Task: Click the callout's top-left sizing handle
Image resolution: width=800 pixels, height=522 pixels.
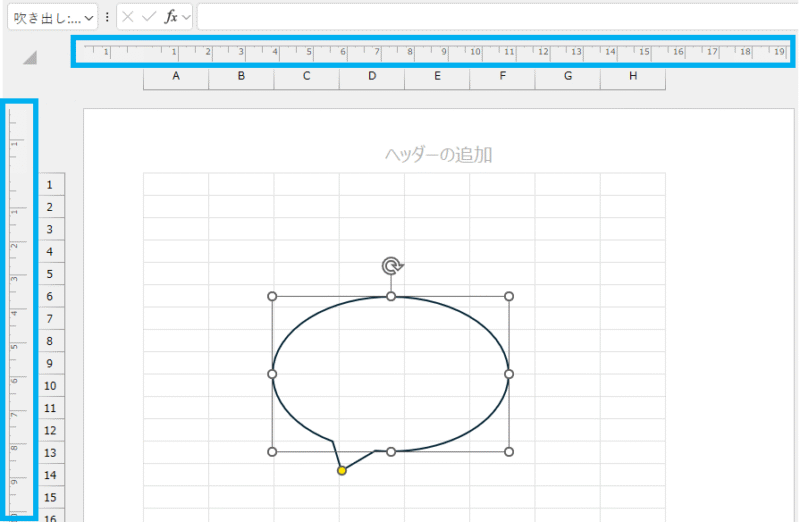Action: click(x=272, y=296)
